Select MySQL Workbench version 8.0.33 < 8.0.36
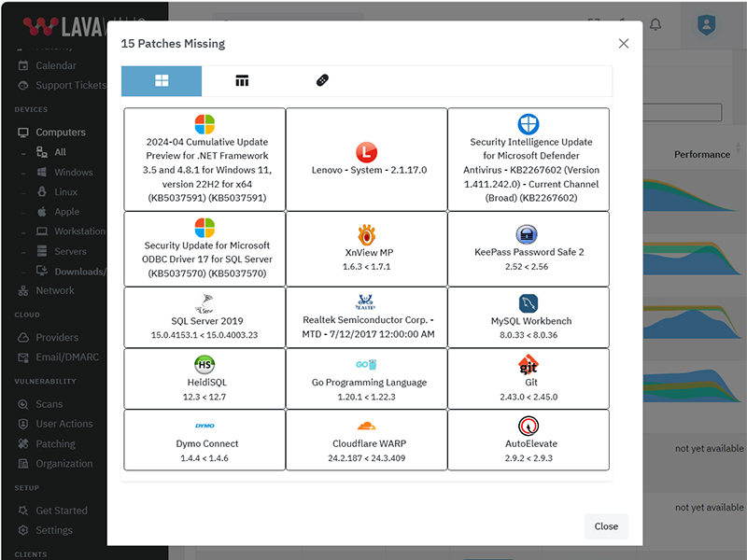The width and height of the screenshot is (747, 560). [x=529, y=335]
